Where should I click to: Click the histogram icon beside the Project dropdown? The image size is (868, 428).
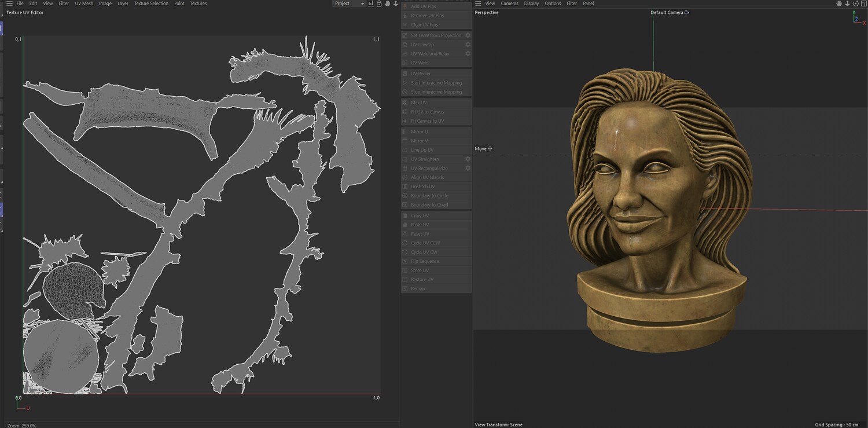point(371,3)
